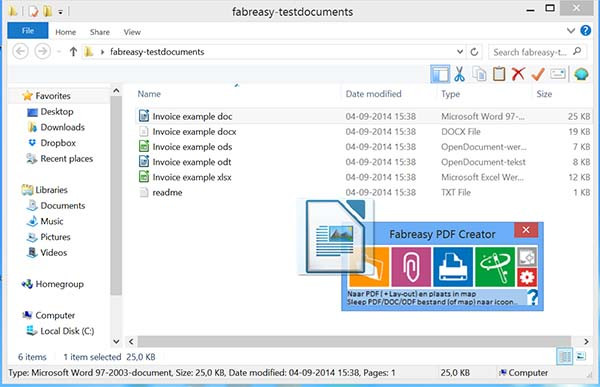The width and height of the screenshot is (600, 387).
Task: Click the Cut scissors toolbar icon
Action: pos(459,74)
